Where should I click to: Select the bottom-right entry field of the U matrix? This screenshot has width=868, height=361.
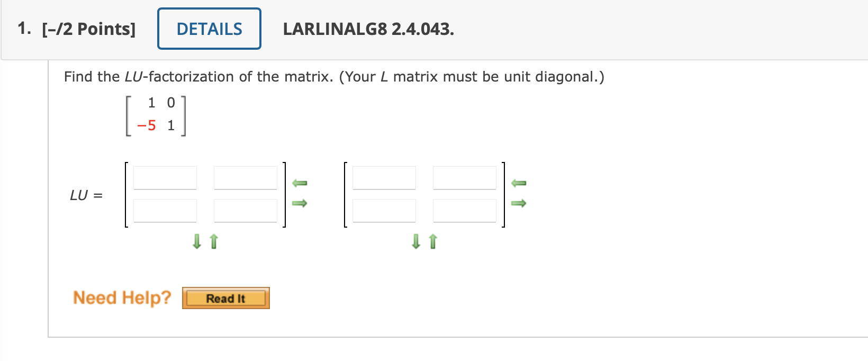[464, 210]
